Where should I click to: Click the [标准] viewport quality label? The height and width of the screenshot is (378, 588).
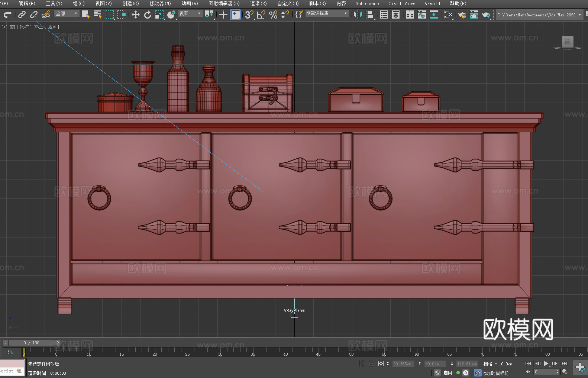[x=25, y=27]
